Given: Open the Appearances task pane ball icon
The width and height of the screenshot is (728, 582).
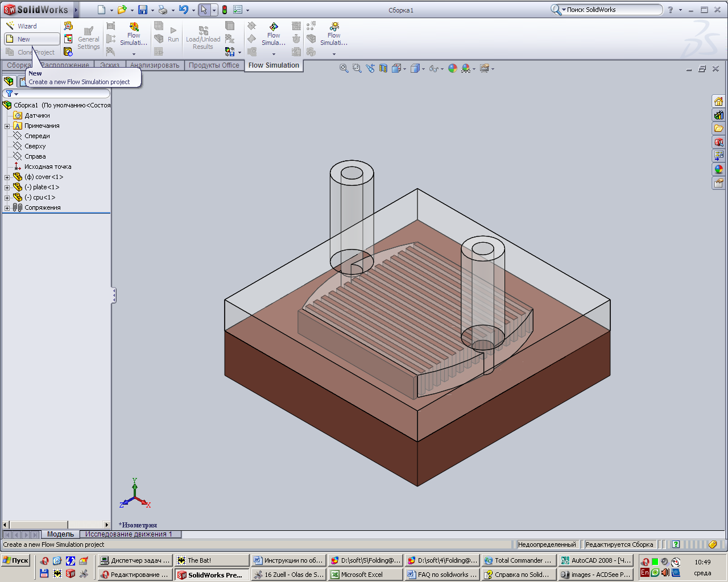Looking at the screenshot, I should coord(718,169).
